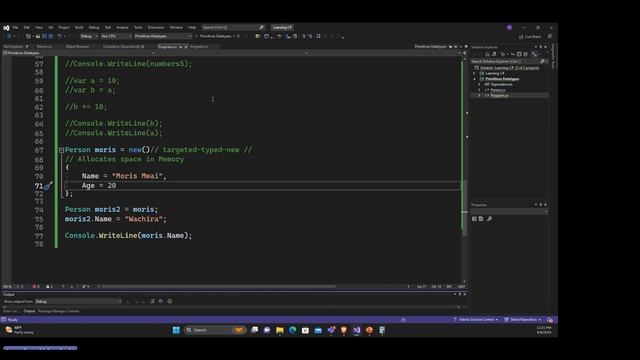Click the screwdriver quick actions icon on line 71
This screenshot has width=640, height=360.
(48, 186)
